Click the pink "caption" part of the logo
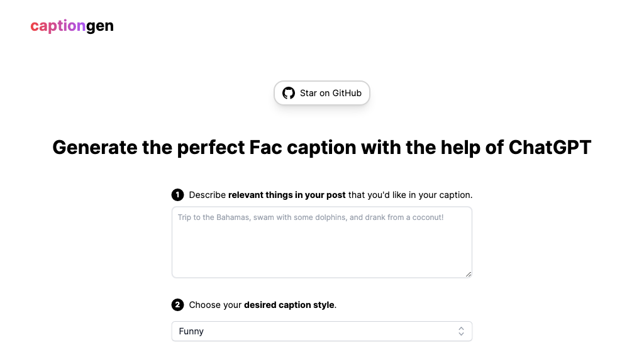The image size is (644, 362). coord(58,26)
